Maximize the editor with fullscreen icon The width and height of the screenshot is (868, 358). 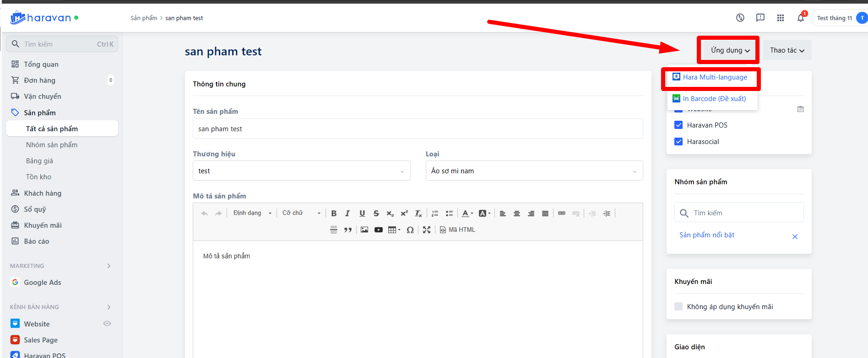click(427, 230)
